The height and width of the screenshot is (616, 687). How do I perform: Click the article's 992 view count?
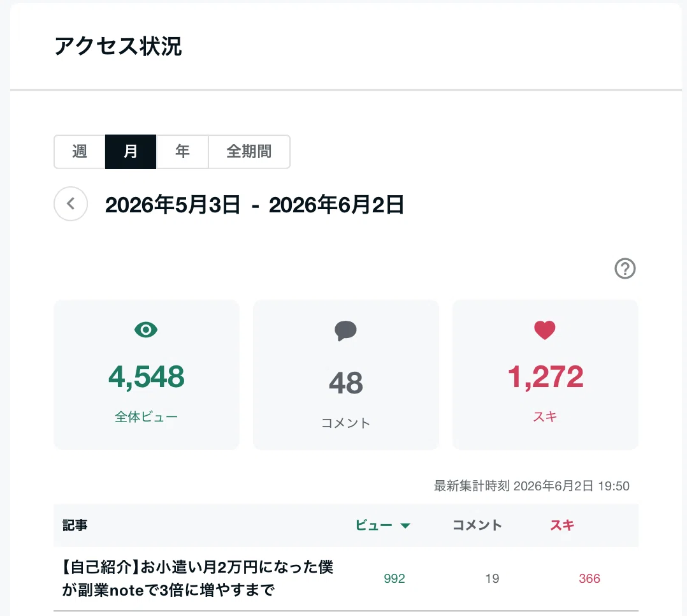(394, 579)
